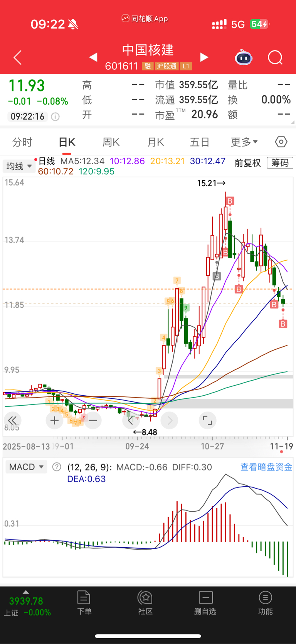296x644 pixels.
Task: Open the robot AI assistant
Action: 244,57
